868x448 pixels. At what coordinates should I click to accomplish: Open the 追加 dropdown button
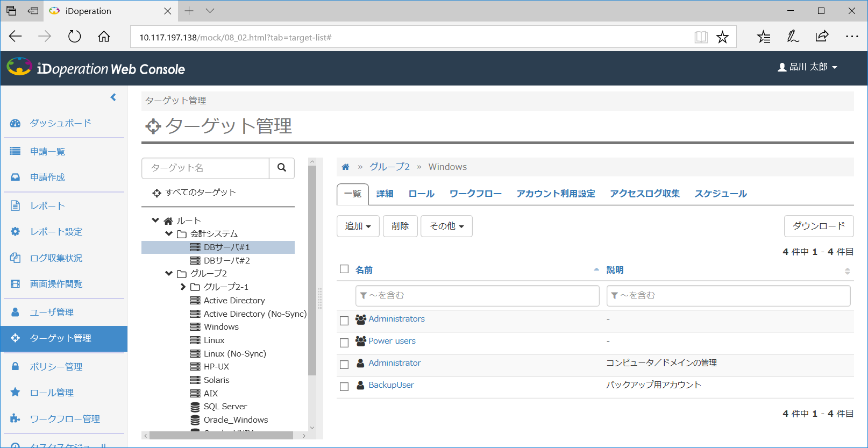click(358, 226)
